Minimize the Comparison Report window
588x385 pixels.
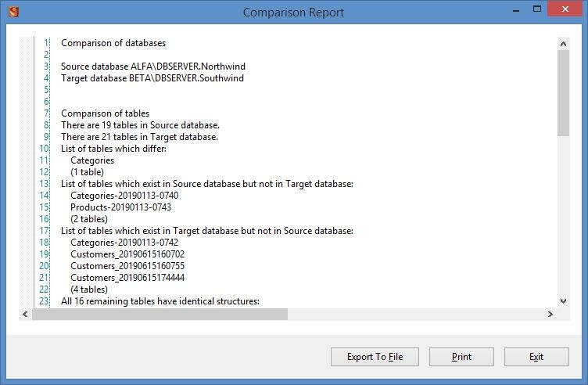coord(516,9)
